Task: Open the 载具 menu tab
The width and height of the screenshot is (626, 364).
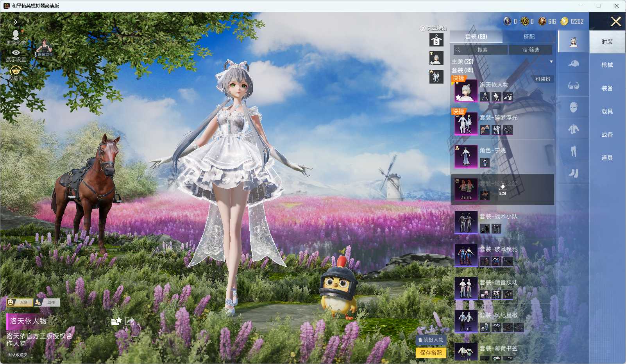Action: [x=607, y=111]
